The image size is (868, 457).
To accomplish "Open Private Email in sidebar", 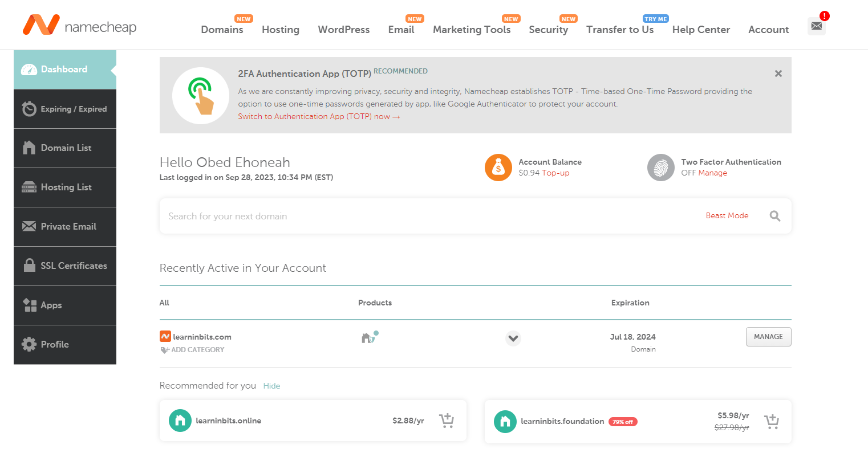I will (65, 227).
